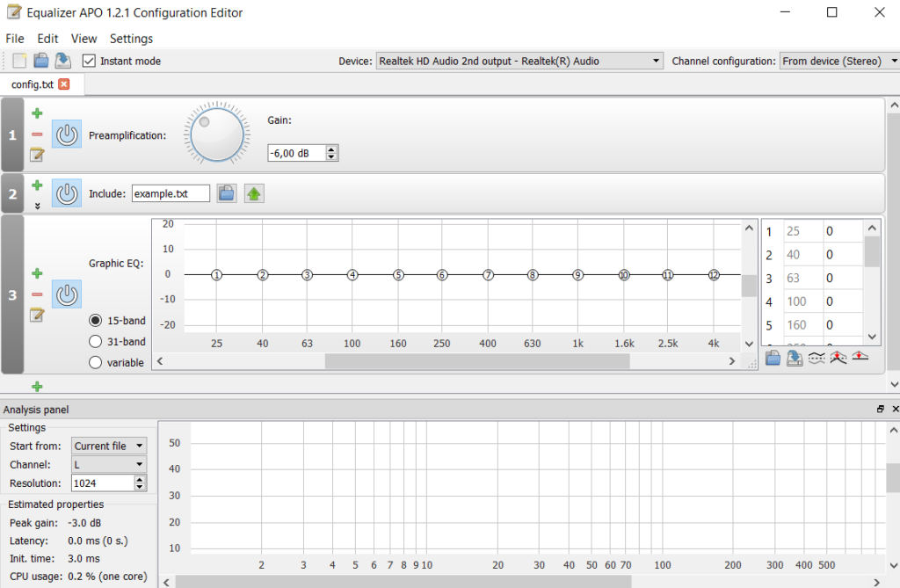Click frequency cell 160 in band table
900x588 pixels.
pos(803,325)
